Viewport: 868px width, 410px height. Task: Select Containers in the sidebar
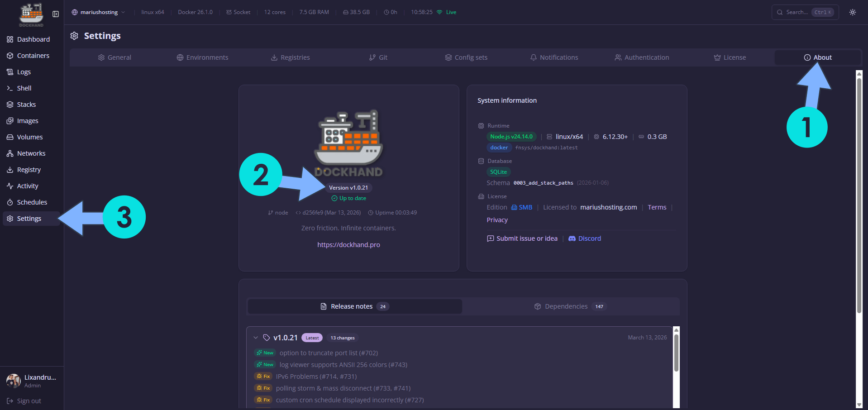[x=33, y=55]
